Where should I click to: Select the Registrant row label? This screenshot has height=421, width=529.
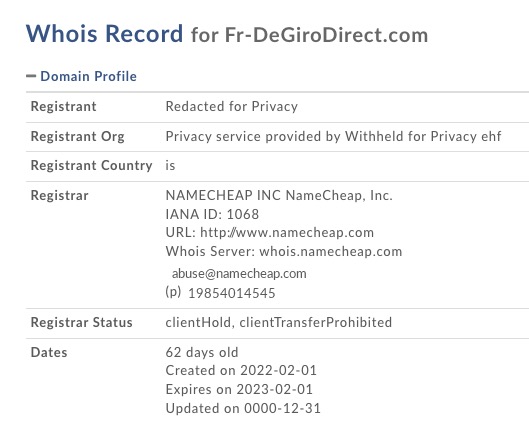pyautogui.click(x=63, y=106)
